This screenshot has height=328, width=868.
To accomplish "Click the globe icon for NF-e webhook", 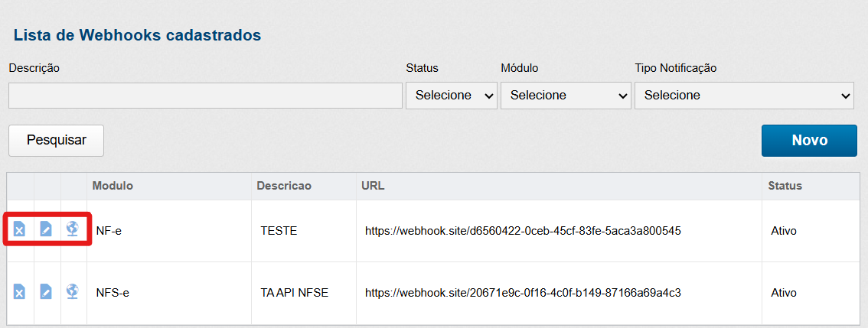I will pos(73,229).
